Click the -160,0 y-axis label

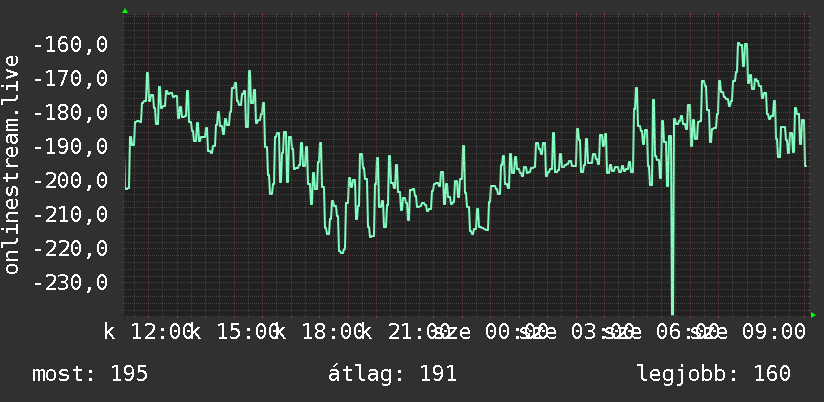tap(70, 45)
